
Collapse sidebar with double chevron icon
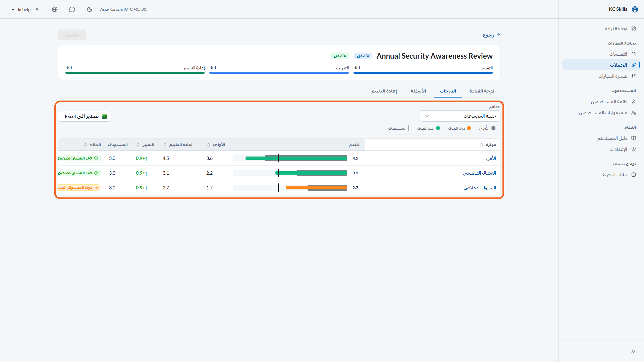click(633, 351)
